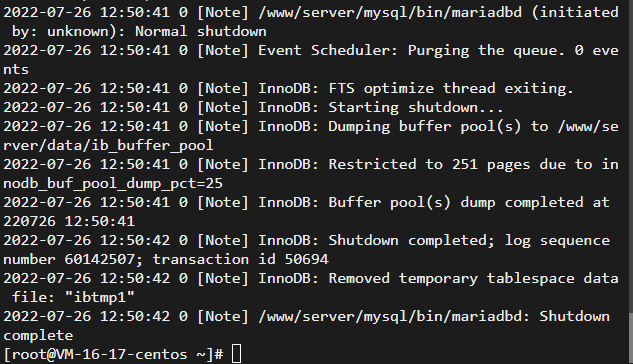Image resolution: width=633 pixels, height=364 pixels.
Task: Click "Restricted to 251 pages" text
Action: tap(429, 164)
